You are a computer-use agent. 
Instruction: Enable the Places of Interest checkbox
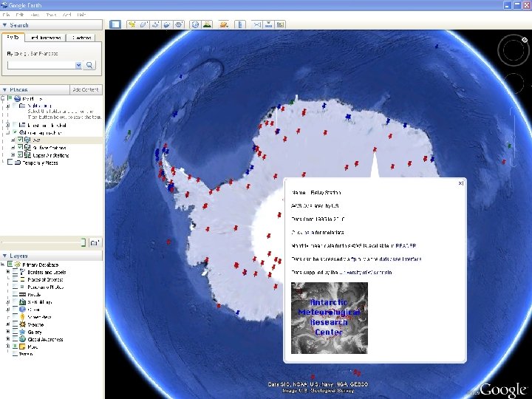tap(15, 279)
